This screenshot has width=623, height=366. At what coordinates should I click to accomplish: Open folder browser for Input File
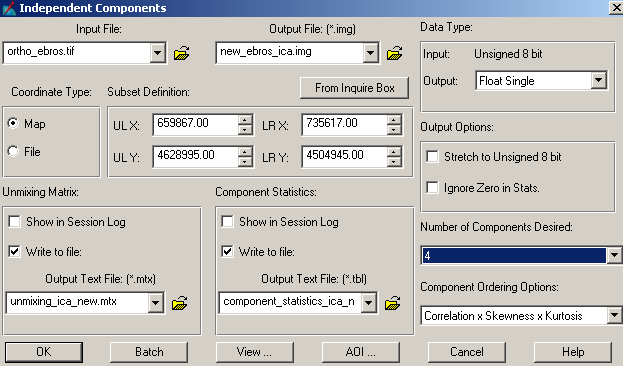[182, 53]
